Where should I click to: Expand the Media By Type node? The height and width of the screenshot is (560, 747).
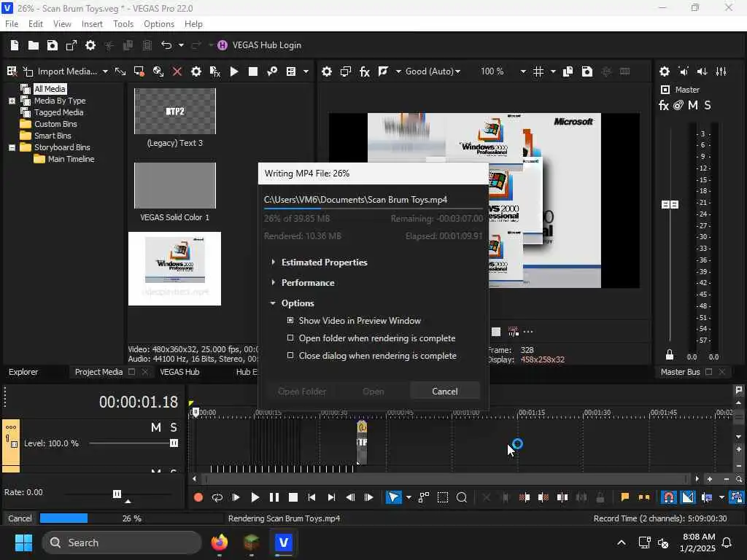pyautogui.click(x=12, y=101)
